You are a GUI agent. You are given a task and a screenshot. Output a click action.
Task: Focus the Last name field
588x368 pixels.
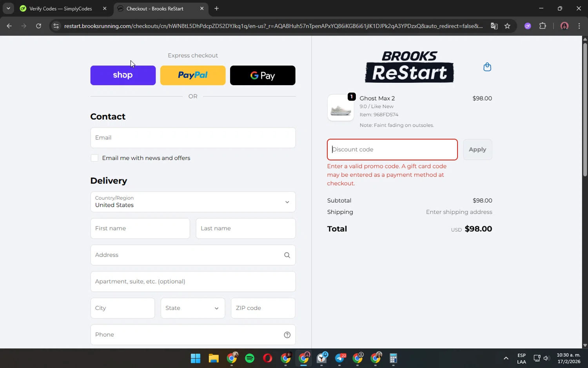(x=246, y=228)
